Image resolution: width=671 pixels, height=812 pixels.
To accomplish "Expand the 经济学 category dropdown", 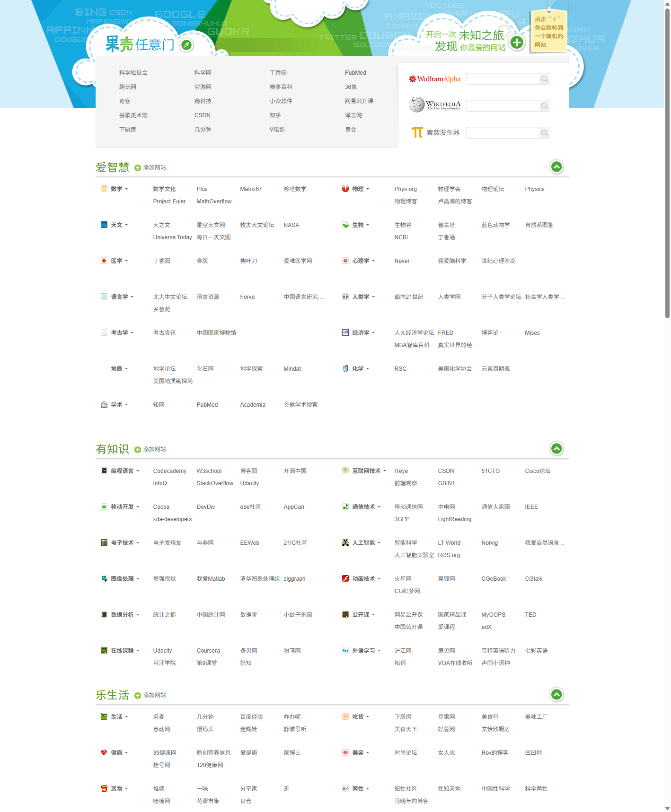I will [373, 333].
